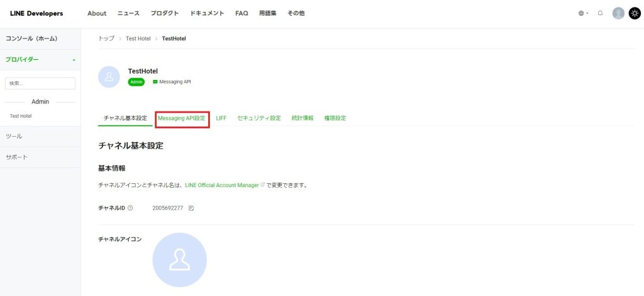
Task: Click the LINE Developers logo
Action: tap(36, 13)
